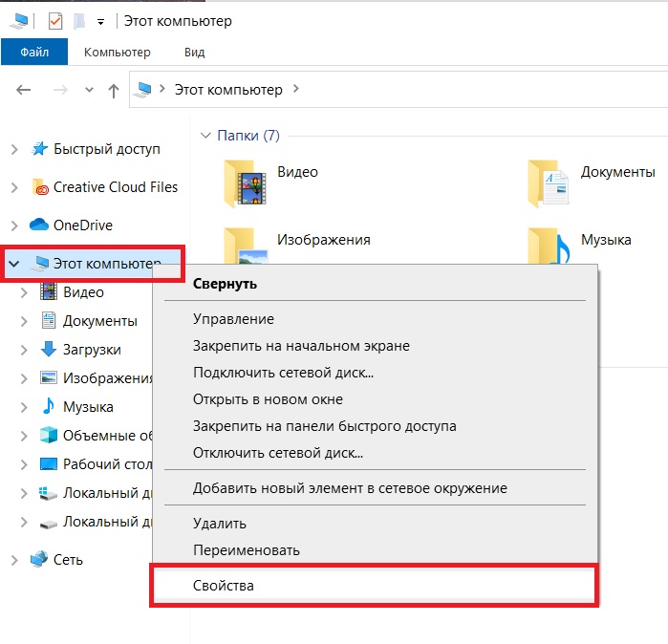Open the Видео folder icon in Папки
The height and width of the screenshot is (644, 668).
coord(245,182)
